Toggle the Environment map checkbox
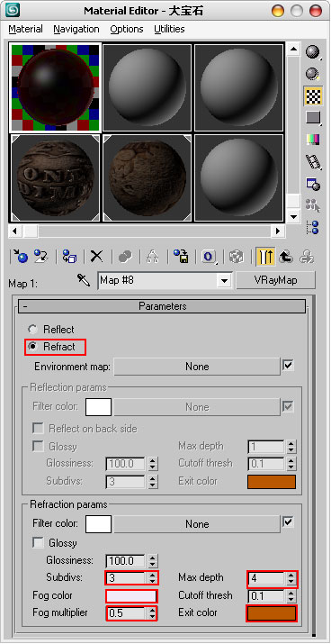Screen dimensions: 331x644 point(289,365)
